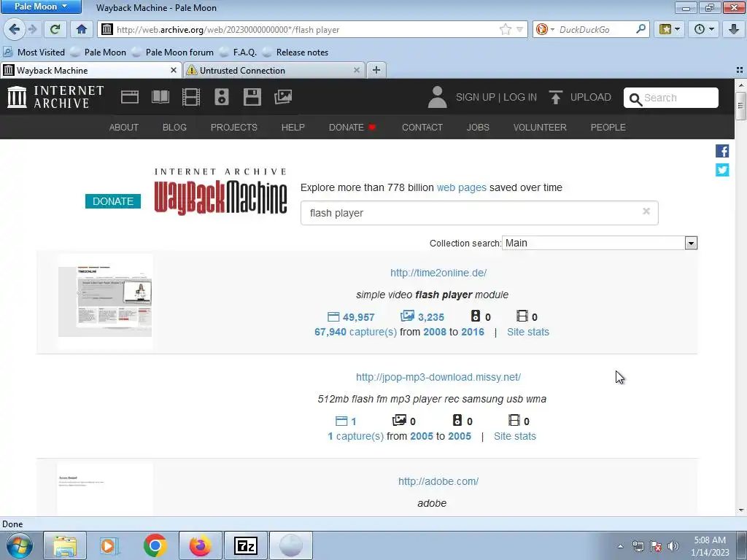Open the Windows Start button

pos(20,545)
